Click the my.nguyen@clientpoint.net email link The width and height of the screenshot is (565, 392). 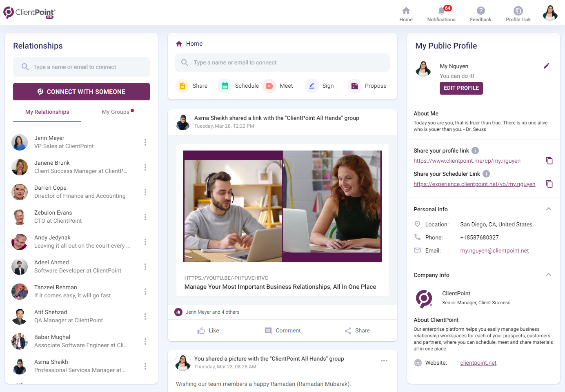(494, 250)
